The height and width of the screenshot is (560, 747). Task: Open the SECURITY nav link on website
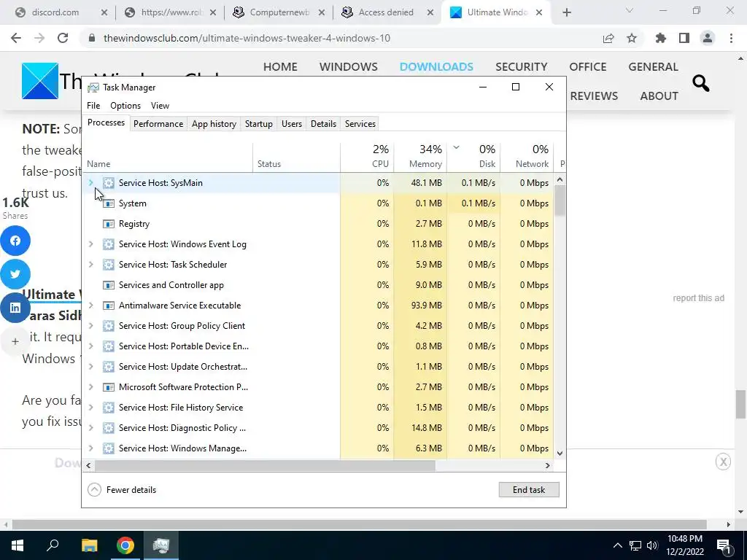pos(521,66)
